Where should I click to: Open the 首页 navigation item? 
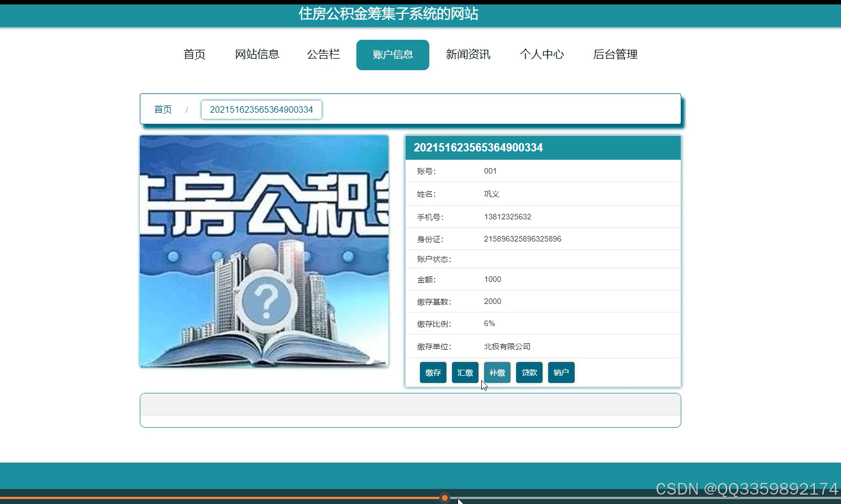tap(195, 54)
